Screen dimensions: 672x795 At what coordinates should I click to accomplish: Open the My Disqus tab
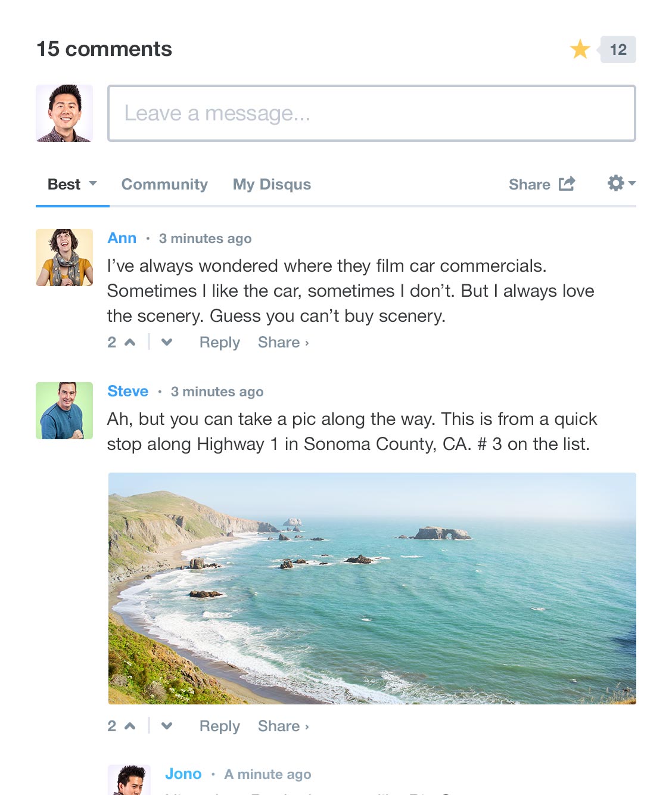(x=272, y=185)
